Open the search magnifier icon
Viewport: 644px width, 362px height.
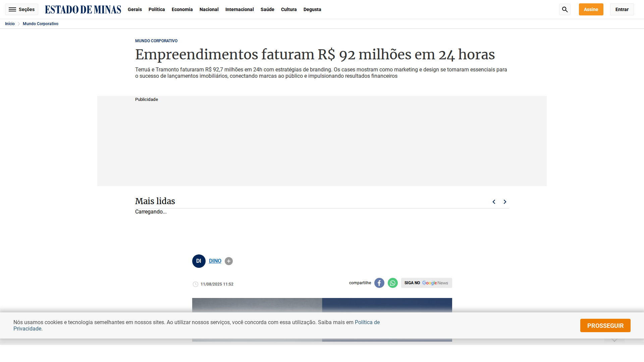pos(565,9)
